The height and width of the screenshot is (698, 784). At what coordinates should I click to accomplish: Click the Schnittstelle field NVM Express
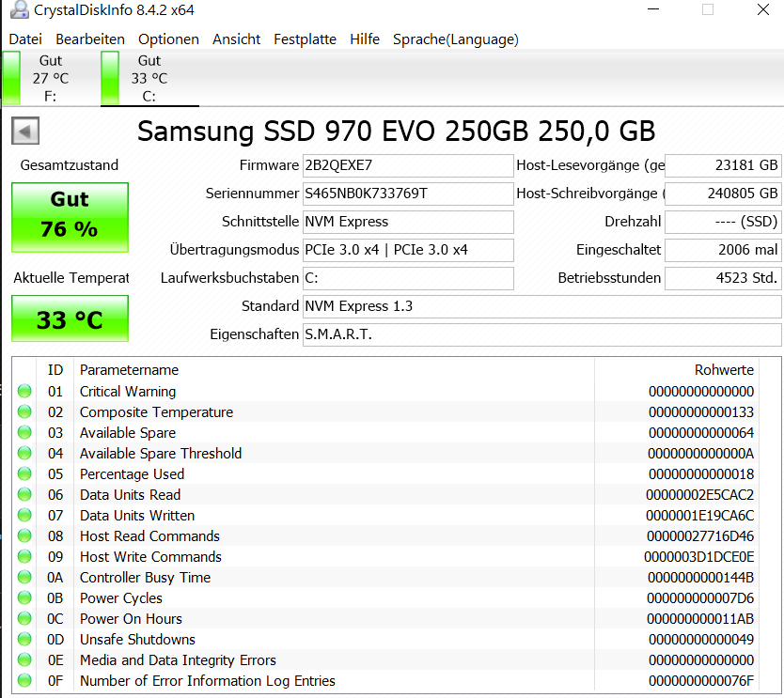pyautogui.click(x=408, y=222)
